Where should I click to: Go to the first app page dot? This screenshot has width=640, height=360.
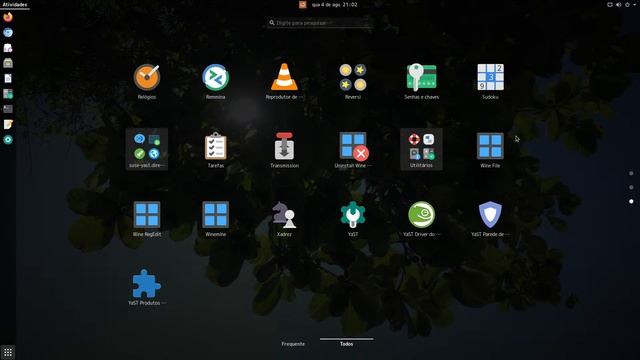point(631,173)
